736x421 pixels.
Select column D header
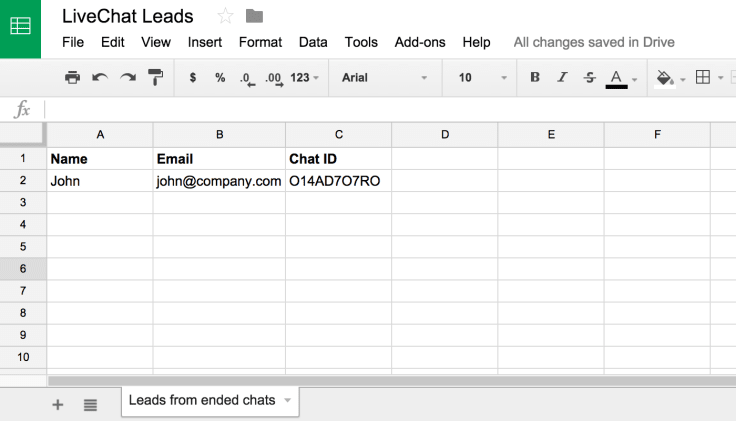pyautogui.click(x=445, y=135)
